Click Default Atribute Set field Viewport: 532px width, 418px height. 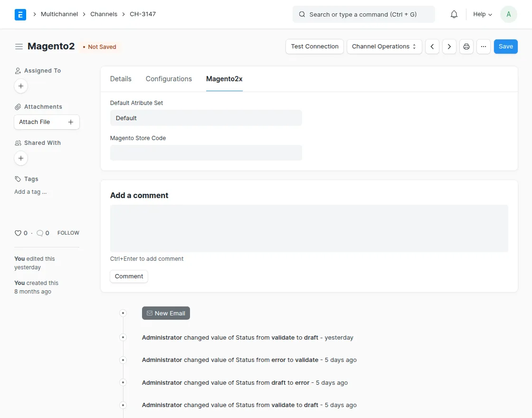pos(206,118)
